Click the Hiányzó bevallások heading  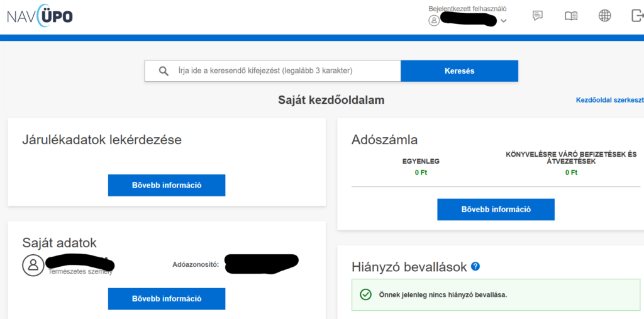coord(409,267)
